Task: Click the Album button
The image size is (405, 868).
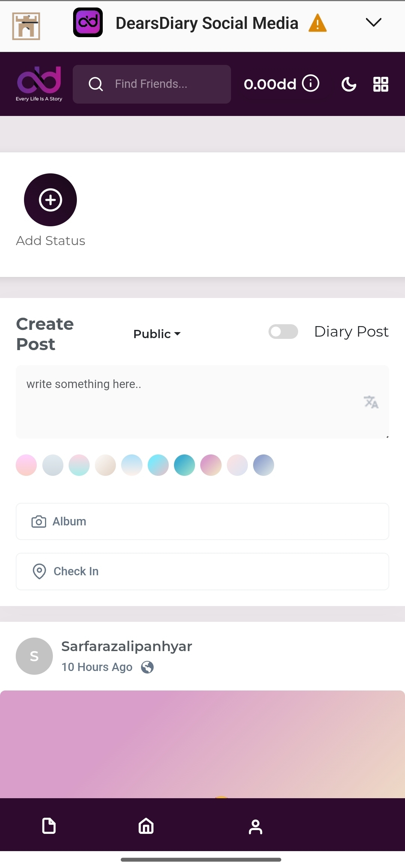Action: tap(202, 521)
